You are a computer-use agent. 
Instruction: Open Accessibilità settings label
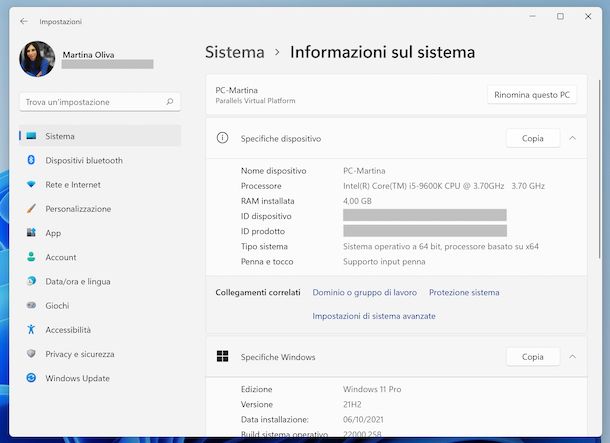tap(68, 330)
